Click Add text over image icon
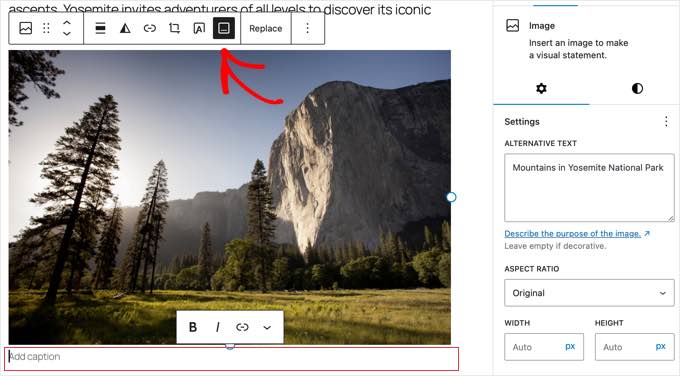Image resolution: width=680 pixels, height=376 pixels. 199,28
